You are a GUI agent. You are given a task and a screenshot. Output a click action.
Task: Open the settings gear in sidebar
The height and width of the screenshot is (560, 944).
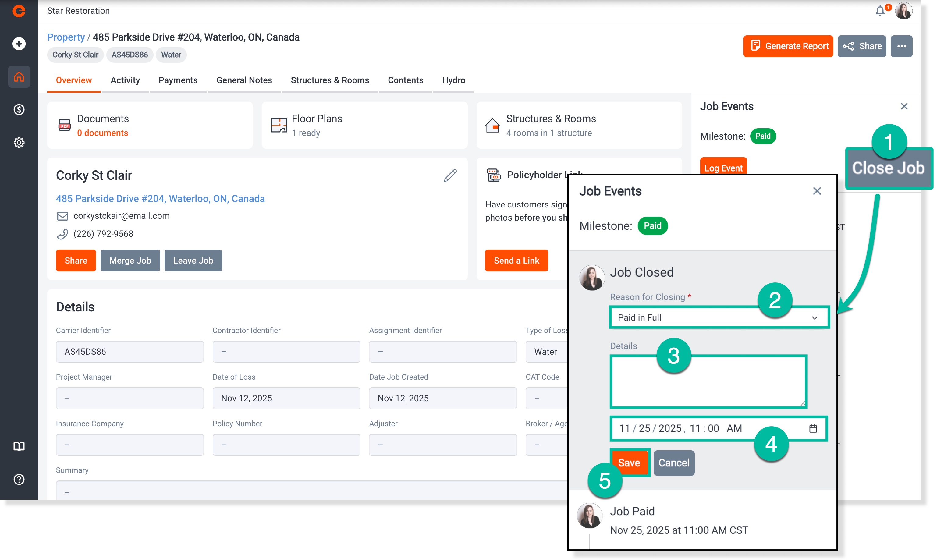(19, 142)
